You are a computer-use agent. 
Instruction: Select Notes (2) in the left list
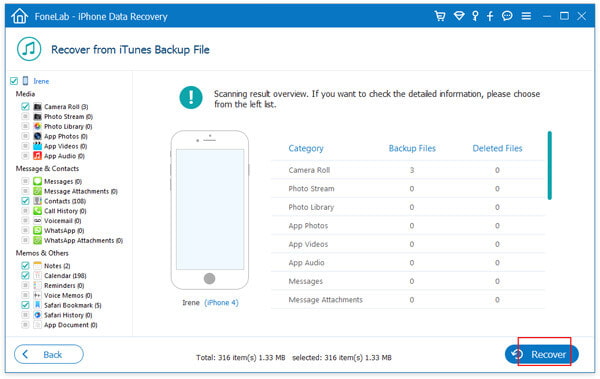(57, 266)
